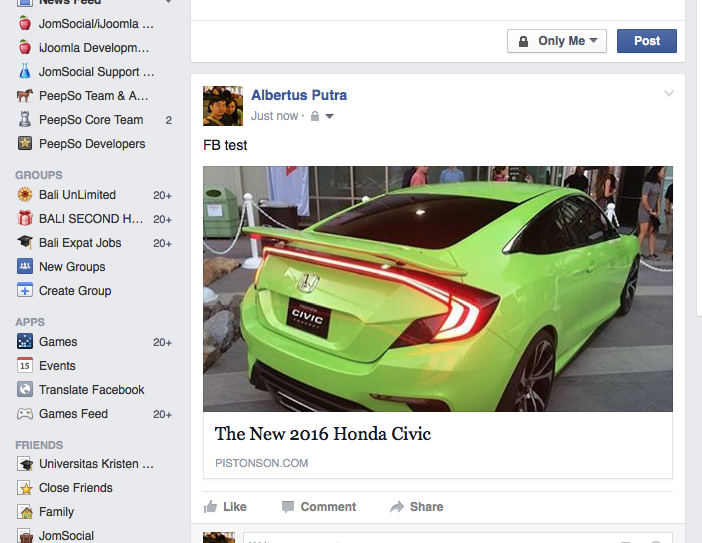Screen dimensions: 702x543
Task: Click the New Groups icon
Action: point(25,267)
